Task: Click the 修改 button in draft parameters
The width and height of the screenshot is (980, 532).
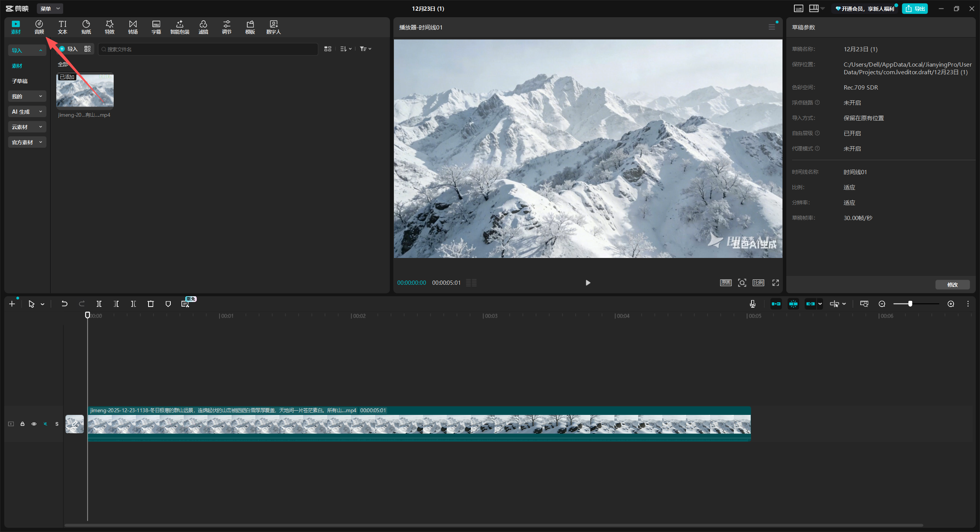Action: pos(952,285)
